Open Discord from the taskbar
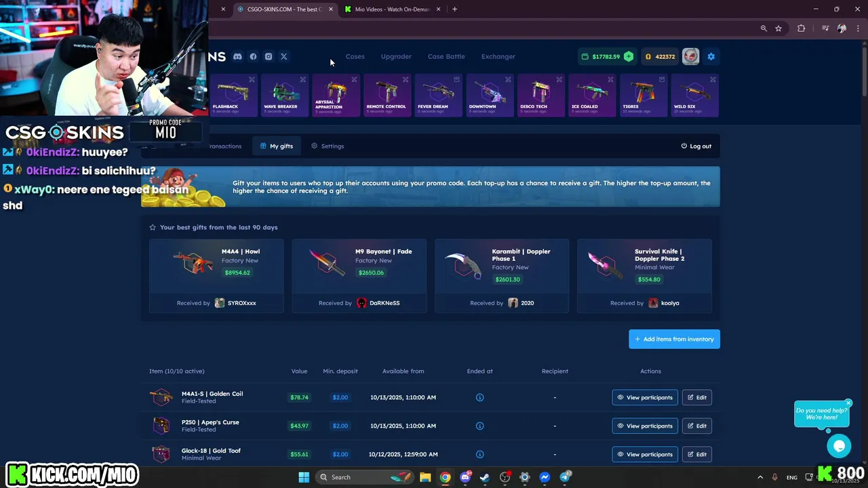868x488 pixels. (x=465, y=477)
